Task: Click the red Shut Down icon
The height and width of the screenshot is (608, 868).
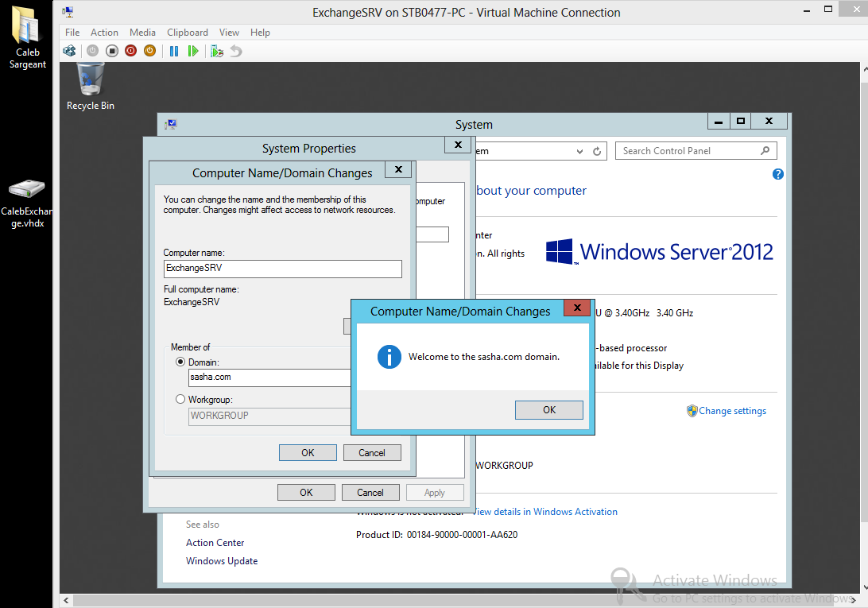Action: [130, 51]
